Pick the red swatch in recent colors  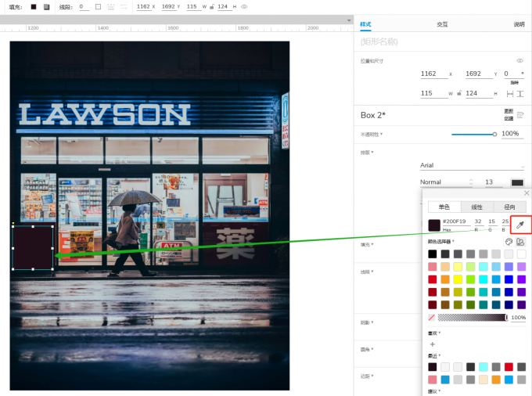[x=509, y=366]
